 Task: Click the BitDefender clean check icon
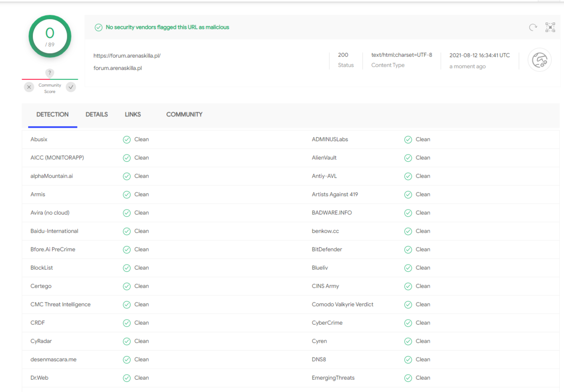pyautogui.click(x=408, y=250)
